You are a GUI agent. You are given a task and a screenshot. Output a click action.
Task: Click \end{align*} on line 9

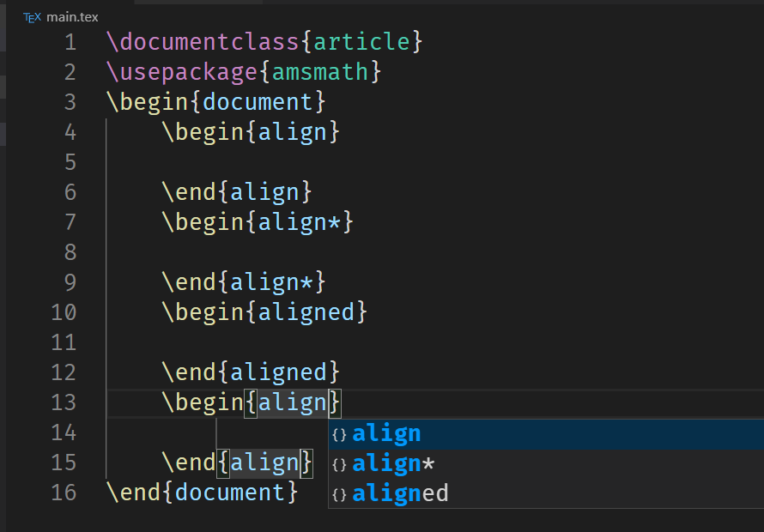point(244,282)
